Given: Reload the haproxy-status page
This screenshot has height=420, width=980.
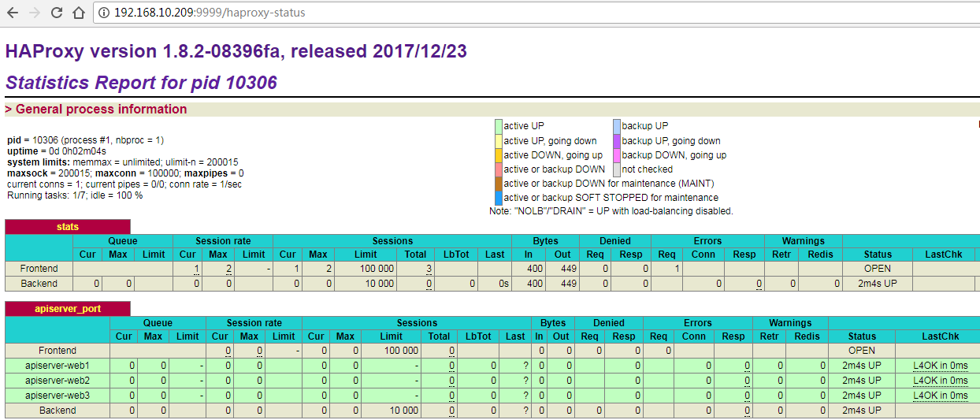Looking at the screenshot, I should point(56,13).
